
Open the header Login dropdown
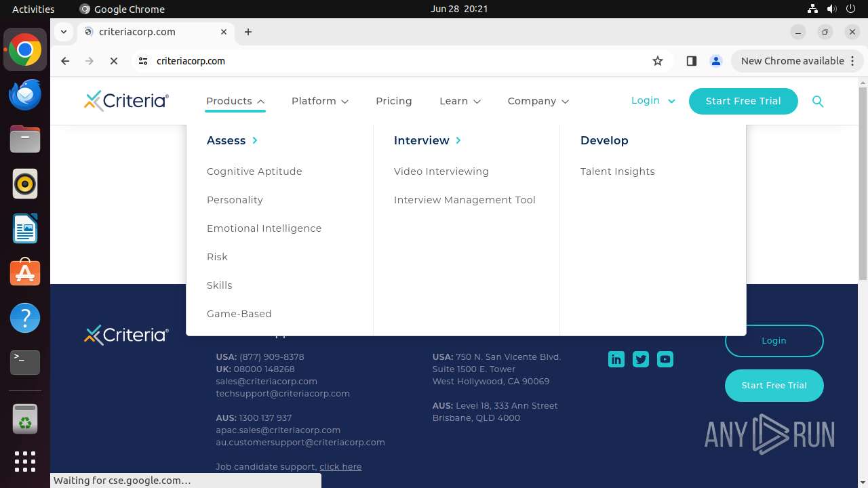tap(653, 100)
